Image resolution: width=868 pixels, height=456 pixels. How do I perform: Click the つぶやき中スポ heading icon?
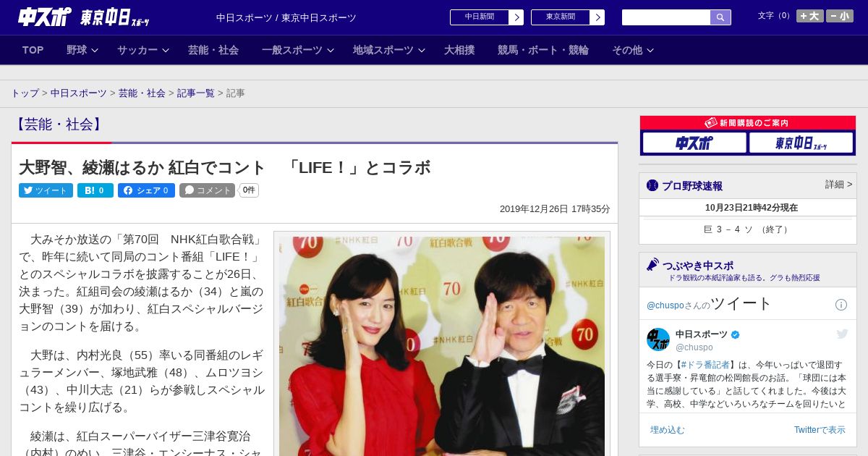652,264
